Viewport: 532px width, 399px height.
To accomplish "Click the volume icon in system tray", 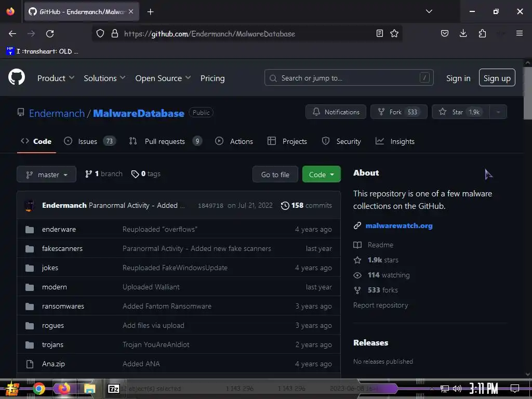I will (x=457, y=389).
